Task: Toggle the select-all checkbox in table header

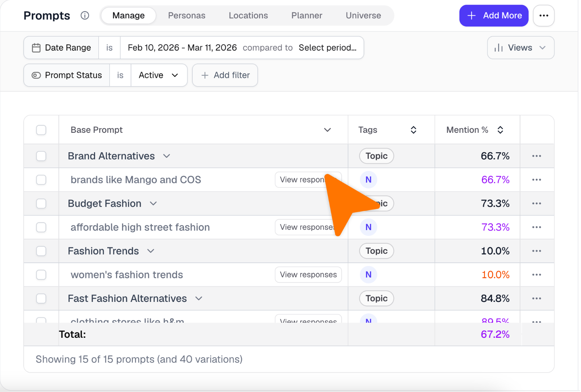Action: coord(41,130)
